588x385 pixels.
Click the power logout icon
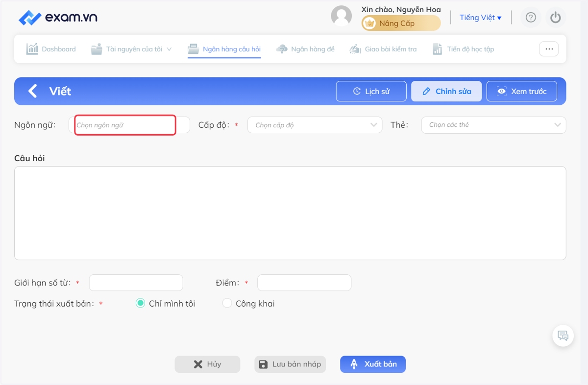pyautogui.click(x=555, y=18)
